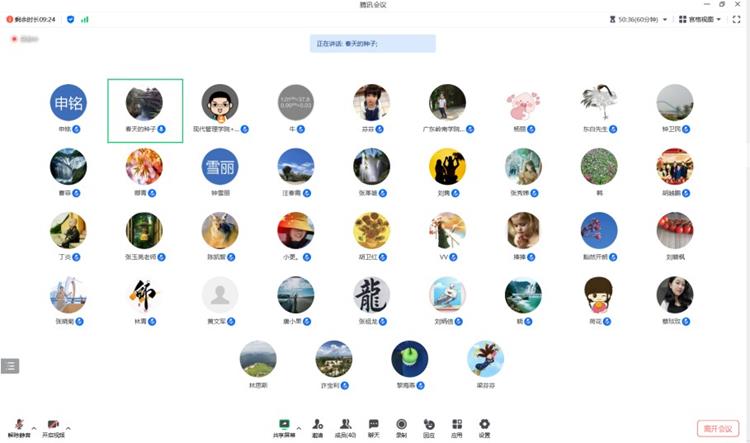This screenshot has width=750, height=443.
Task: Click the green network signal icon
Action: [x=84, y=19]
